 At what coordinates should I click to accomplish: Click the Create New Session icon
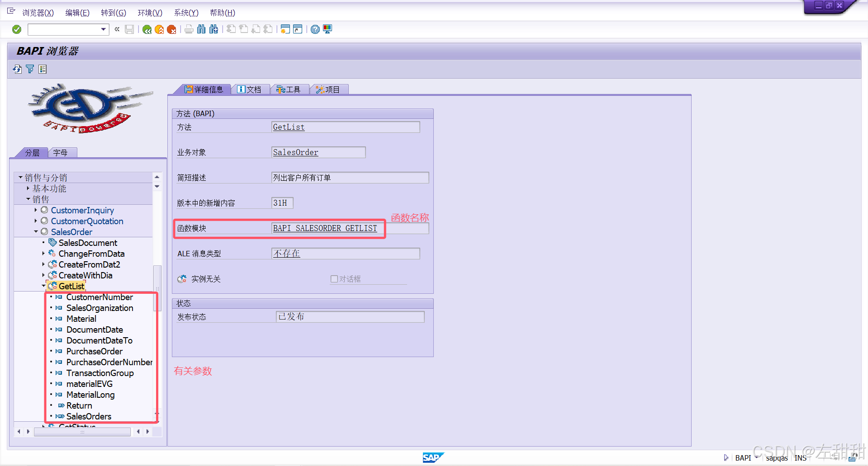pyautogui.click(x=285, y=29)
